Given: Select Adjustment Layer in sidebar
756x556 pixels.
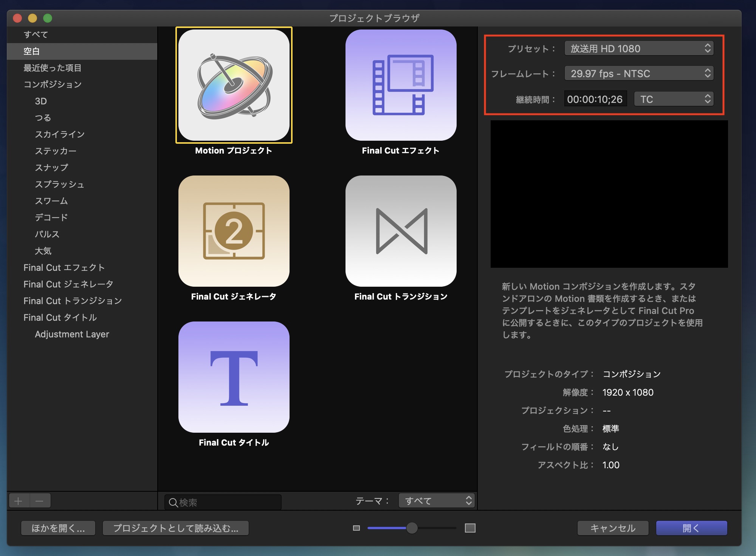Looking at the screenshot, I should click(x=72, y=334).
